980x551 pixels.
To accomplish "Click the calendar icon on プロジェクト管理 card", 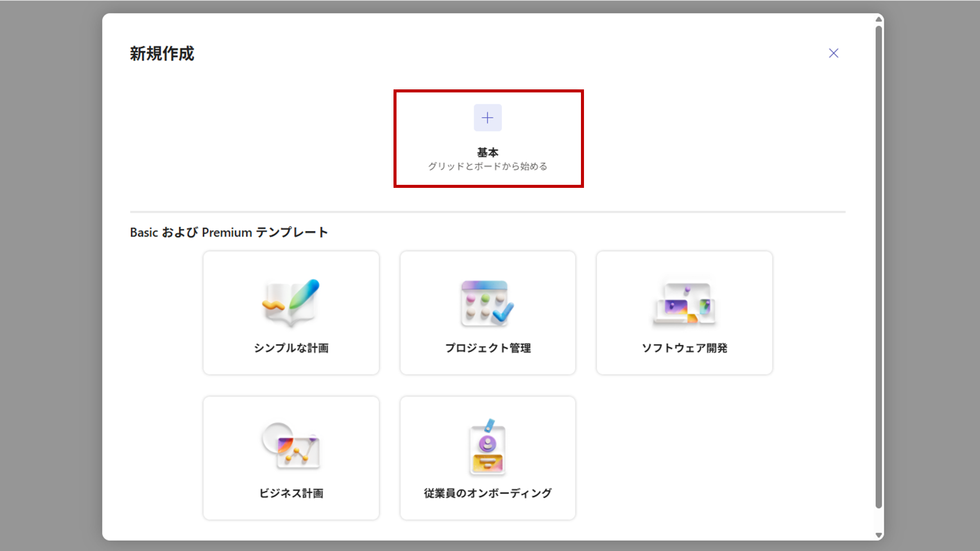I will 487,301.
